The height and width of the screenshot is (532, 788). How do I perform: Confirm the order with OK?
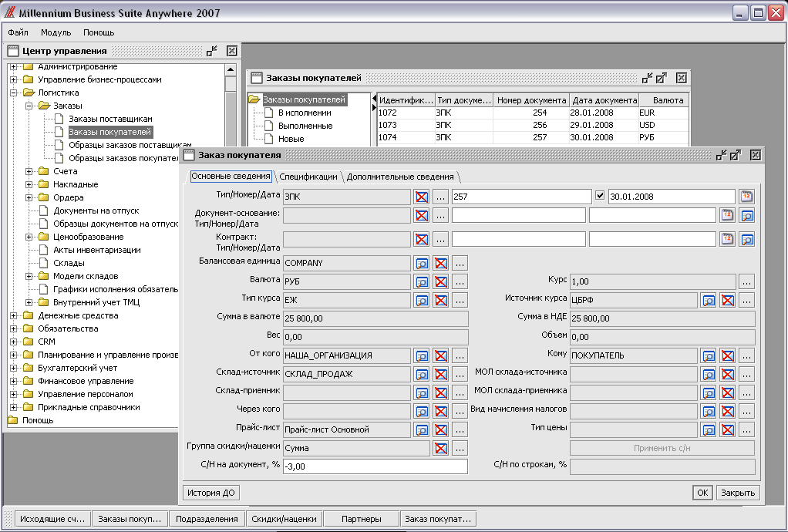702,493
